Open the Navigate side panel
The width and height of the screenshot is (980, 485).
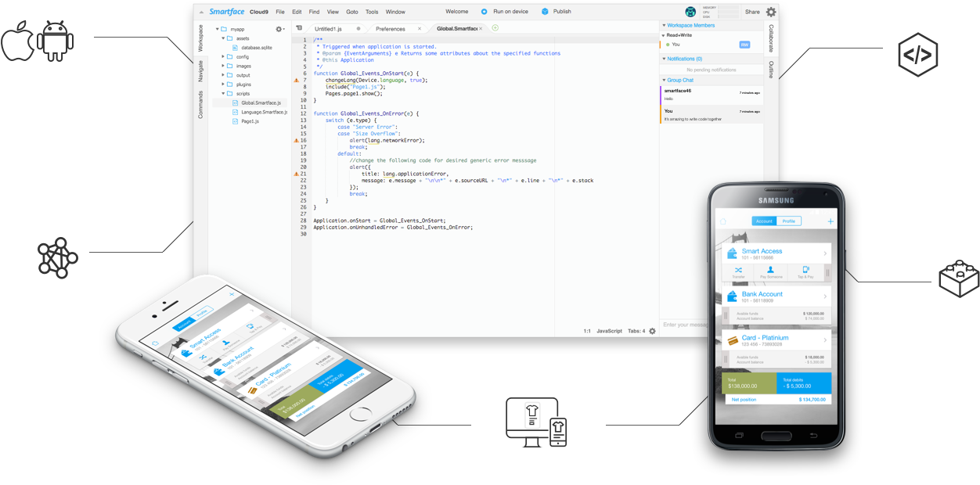[x=200, y=71]
